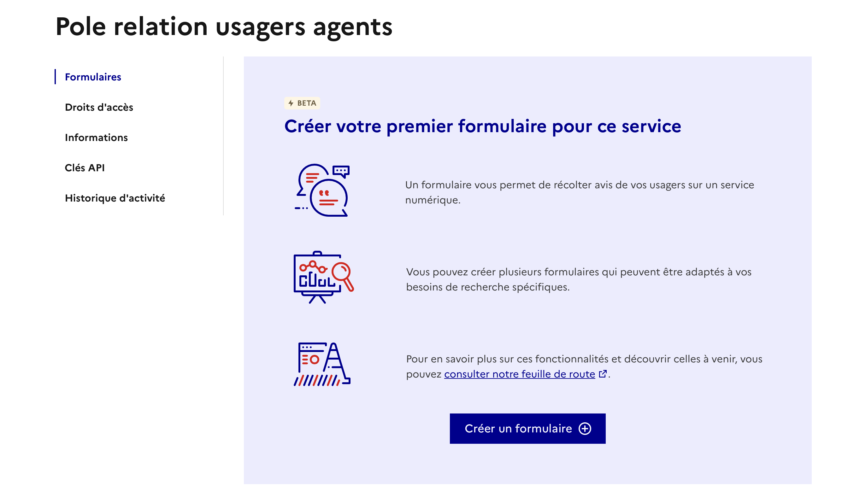Click the chart board with magnifier illustration
The width and height of the screenshot is (866, 504).
click(323, 277)
